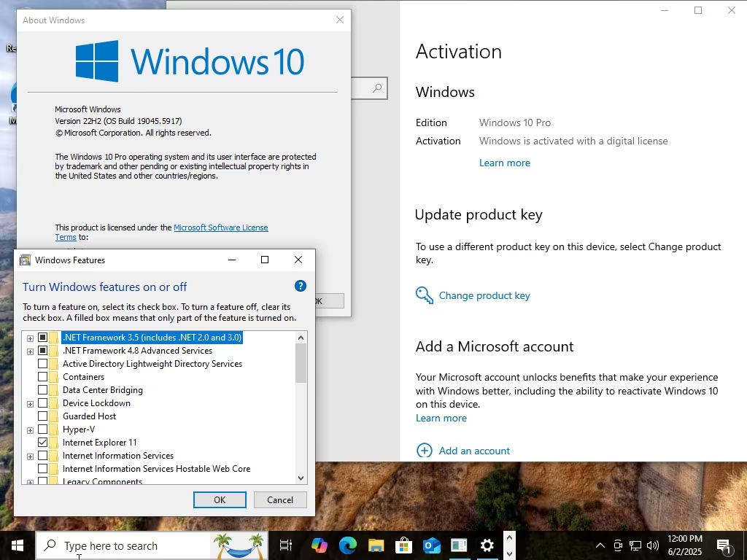The image size is (747, 560).
Task: Click the taskbar clock and date
Action: [684, 545]
